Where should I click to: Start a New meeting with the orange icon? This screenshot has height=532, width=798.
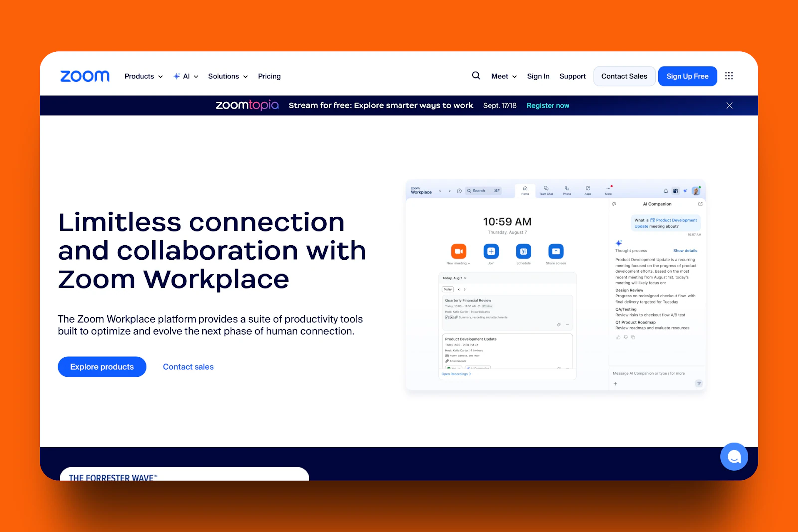coord(459,251)
